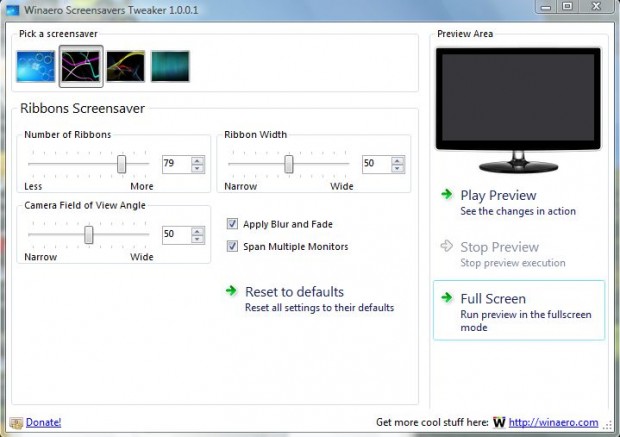Click the Reset to defaults arrow icon
This screenshot has height=437, width=620.
[232, 292]
